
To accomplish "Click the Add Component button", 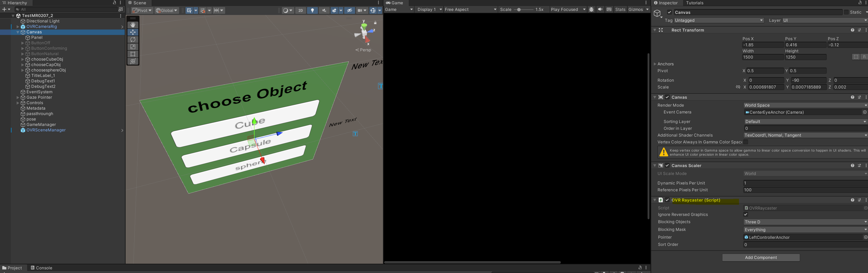I will pos(761,258).
